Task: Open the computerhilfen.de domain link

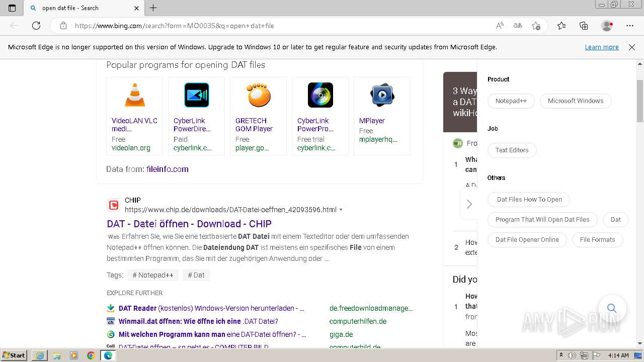Action: [358, 321]
